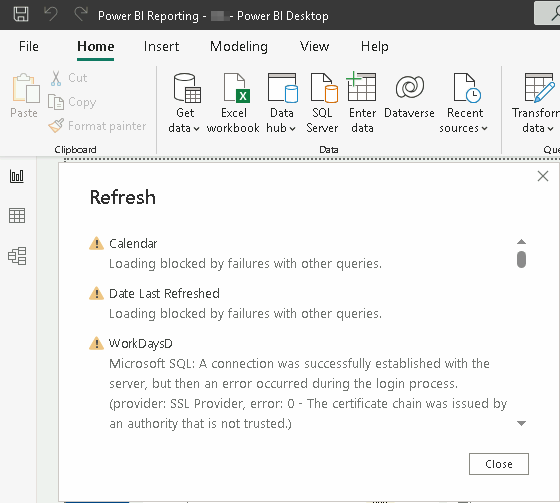This screenshot has width=560, height=503.
Task: Switch to Model view in sidebar
Action: click(17, 256)
